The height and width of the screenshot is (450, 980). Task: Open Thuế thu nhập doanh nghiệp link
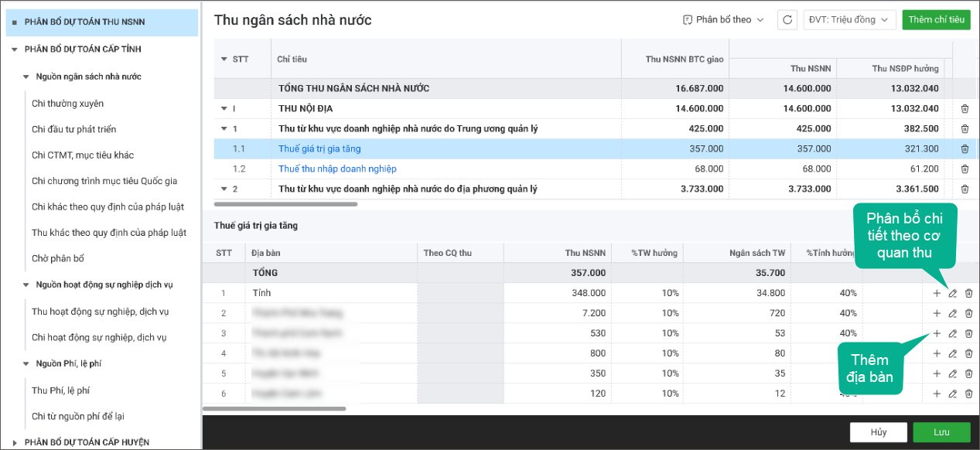[337, 169]
